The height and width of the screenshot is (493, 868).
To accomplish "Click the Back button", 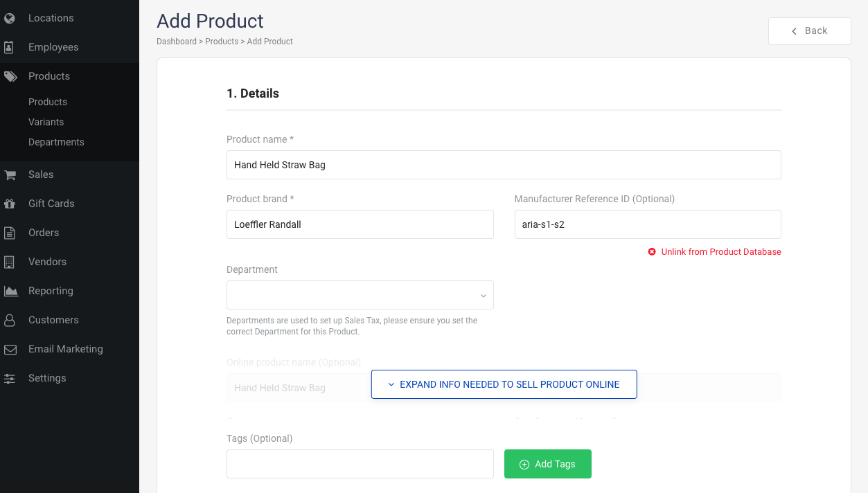I will click(809, 31).
